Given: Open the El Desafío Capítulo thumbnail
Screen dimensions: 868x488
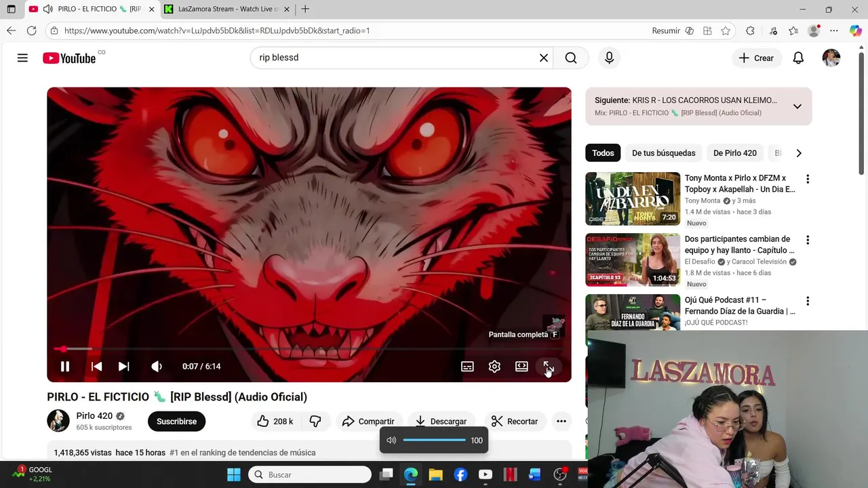Looking at the screenshot, I should [633, 260].
